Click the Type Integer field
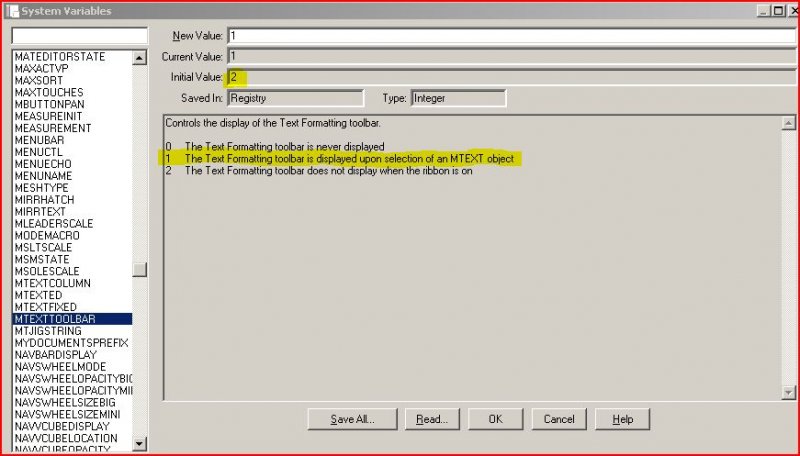Image resolution: width=800 pixels, height=456 pixels. [x=458, y=98]
